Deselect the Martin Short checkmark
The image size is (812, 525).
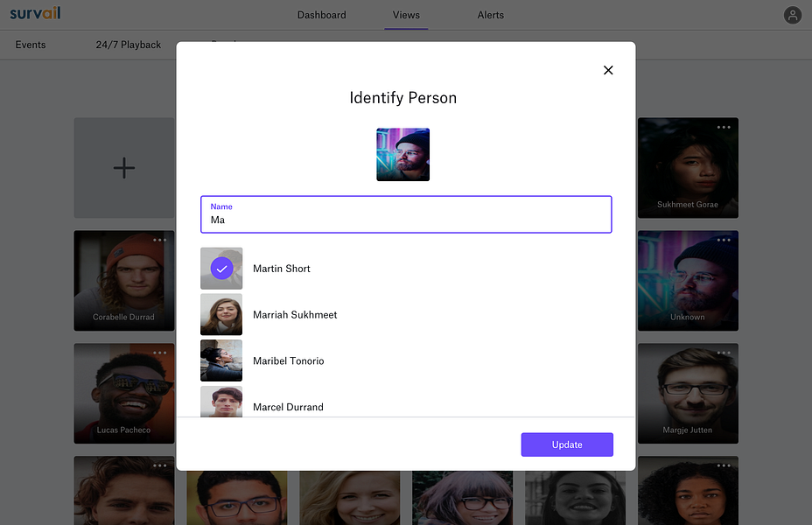coord(221,269)
